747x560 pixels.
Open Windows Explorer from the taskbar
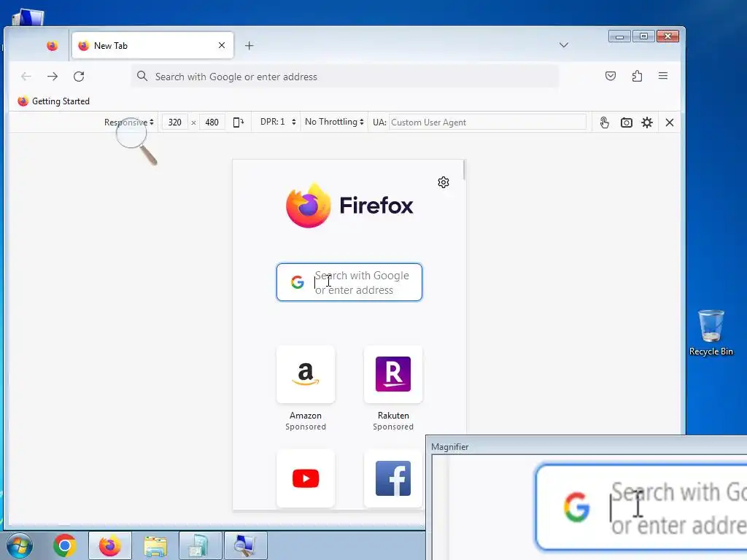pyautogui.click(x=155, y=545)
